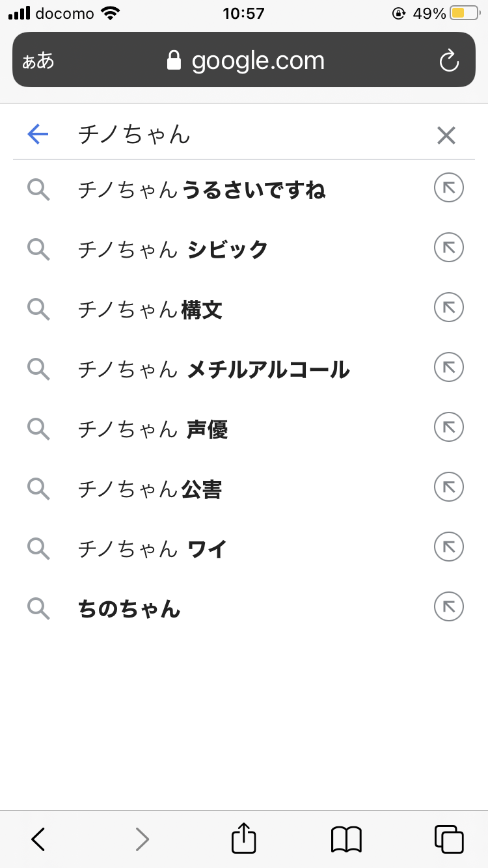This screenshot has width=488, height=868.
Task: Insert 構文 suggestion using its arrow icon
Action: tap(448, 308)
